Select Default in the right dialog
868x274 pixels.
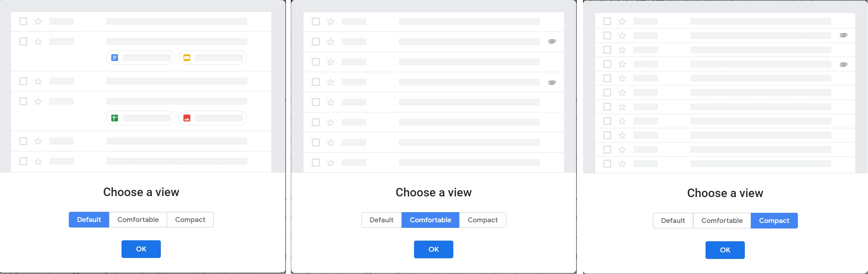pyautogui.click(x=673, y=221)
